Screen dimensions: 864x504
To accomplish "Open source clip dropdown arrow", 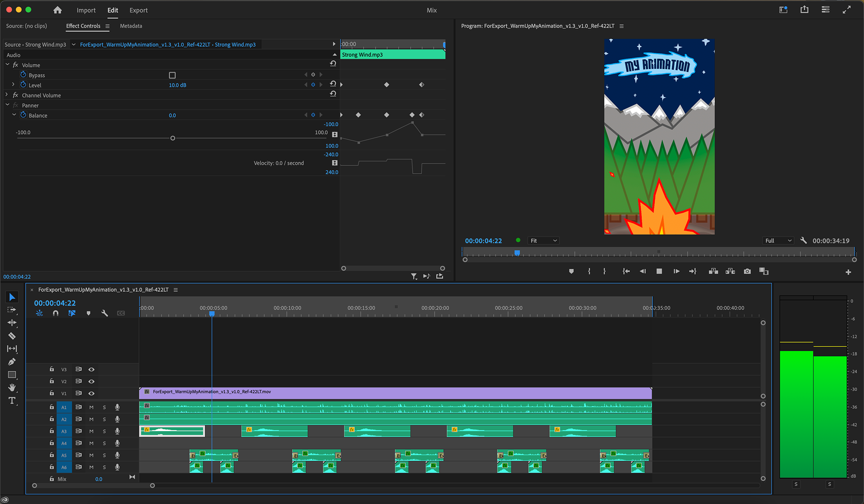I will point(73,45).
